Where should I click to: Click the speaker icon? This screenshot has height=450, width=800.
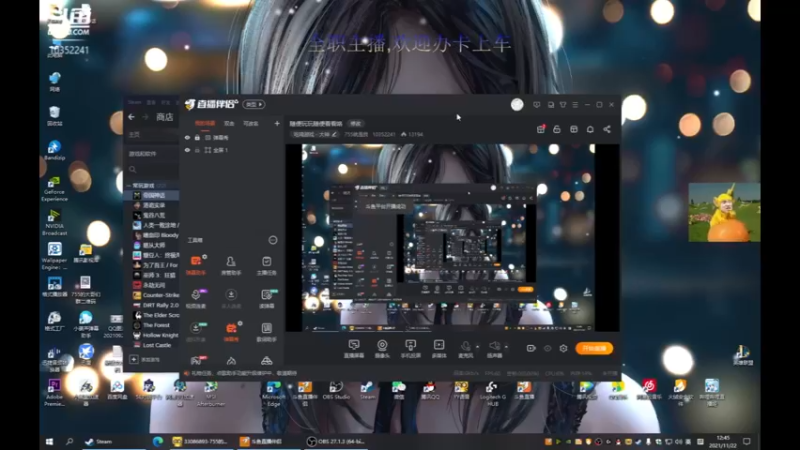click(494, 348)
